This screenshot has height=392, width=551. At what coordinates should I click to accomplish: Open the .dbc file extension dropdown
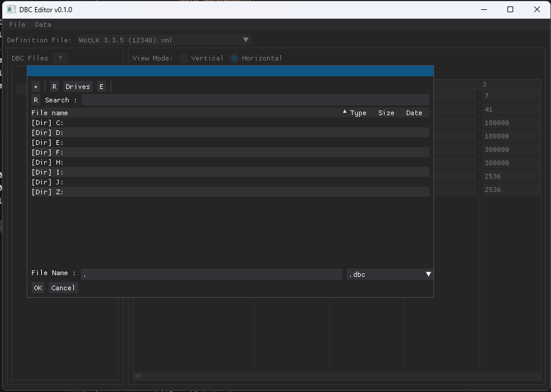428,273
